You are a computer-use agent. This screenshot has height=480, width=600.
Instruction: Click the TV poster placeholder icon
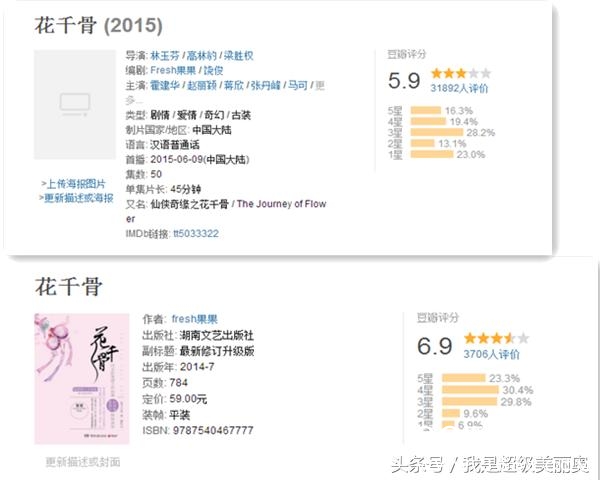(75, 103)
